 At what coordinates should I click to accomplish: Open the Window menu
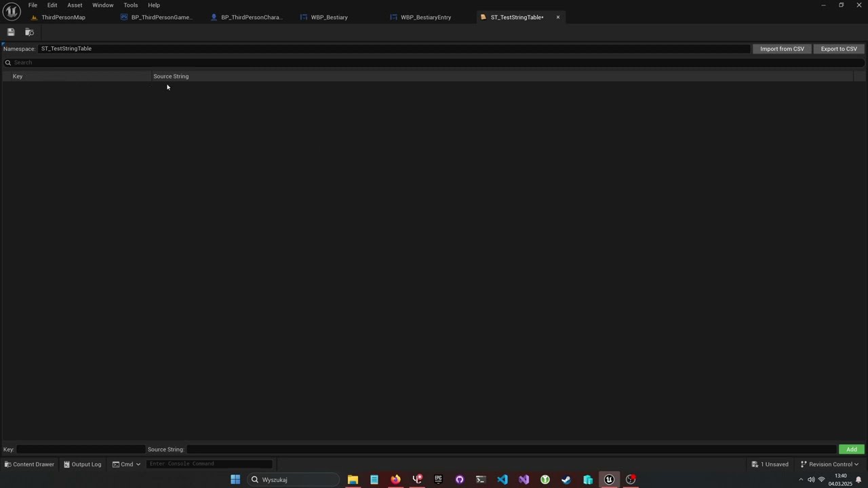(103, 5)
